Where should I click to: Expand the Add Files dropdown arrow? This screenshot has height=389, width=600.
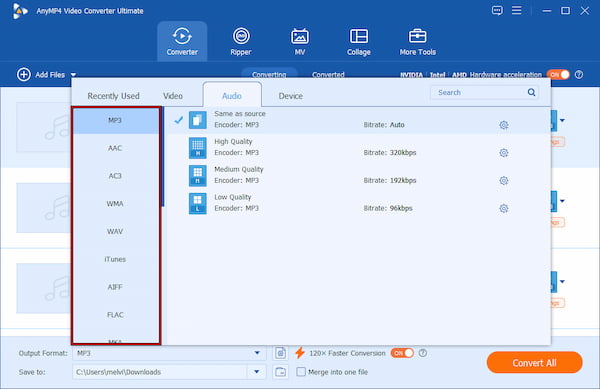pyautogui.click(x=73, y=75)
